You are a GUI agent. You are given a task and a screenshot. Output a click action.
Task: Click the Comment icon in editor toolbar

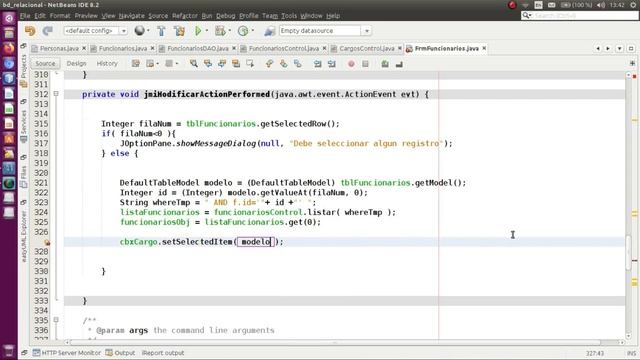pyautogui.click(x=385, y=64)
